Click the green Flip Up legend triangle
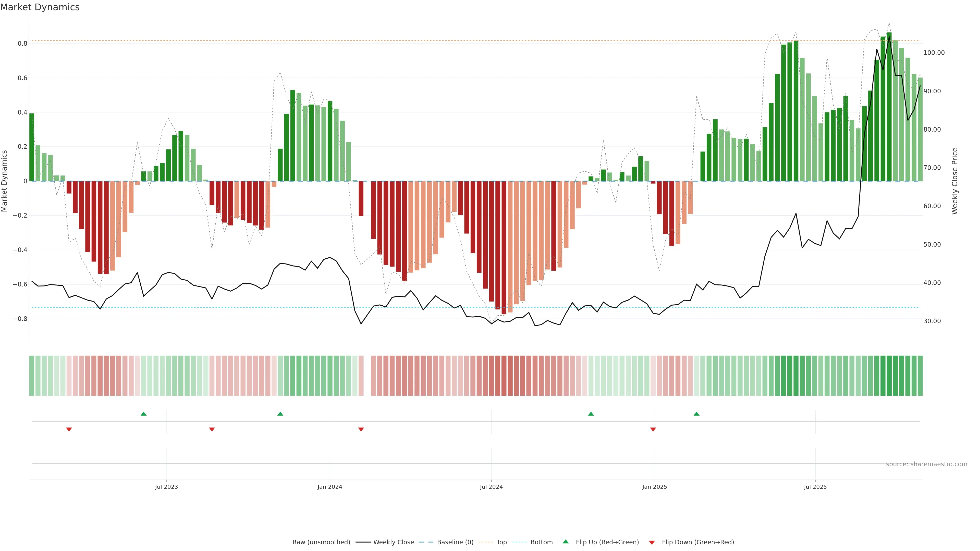The image size is (980, 551). point(566,542)
